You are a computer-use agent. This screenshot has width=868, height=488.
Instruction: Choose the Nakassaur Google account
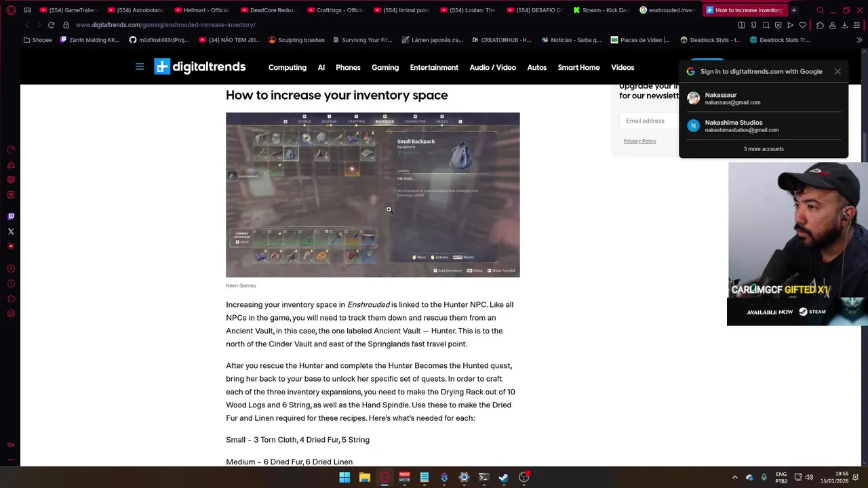(764, 98)
